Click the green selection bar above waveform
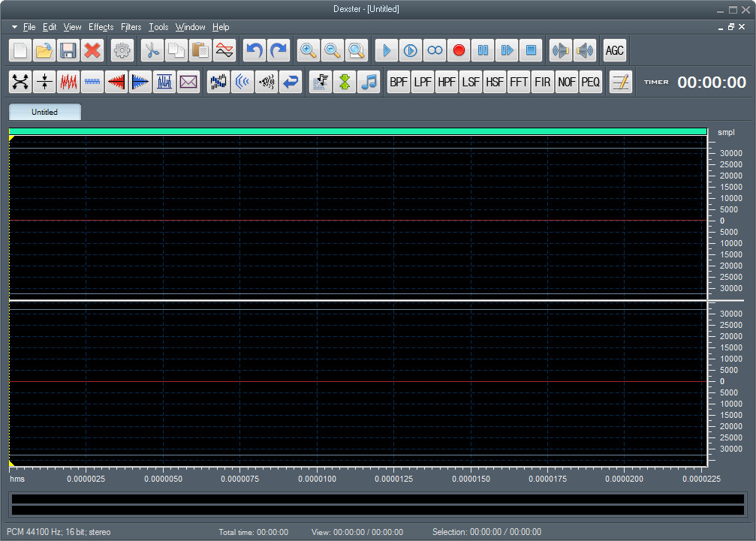Screen dimensions: 756x541 click(358, 131)
